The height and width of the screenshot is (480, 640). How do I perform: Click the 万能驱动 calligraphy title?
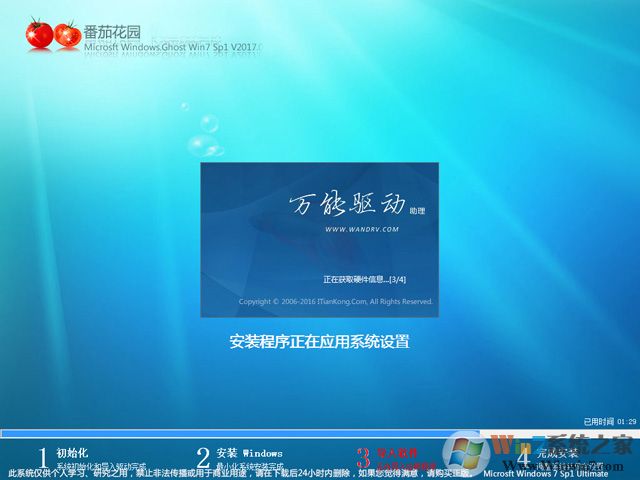coord(348,204)
